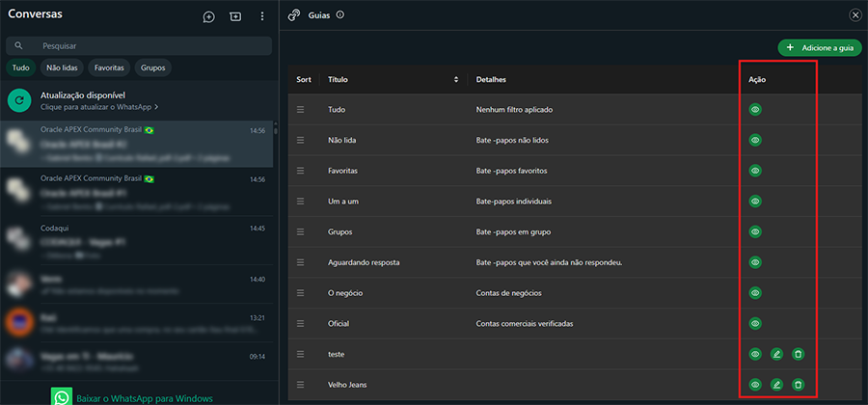Edit the Velho Jeans tab using pencil icon
868x405 pixels.
coord(776,385)
